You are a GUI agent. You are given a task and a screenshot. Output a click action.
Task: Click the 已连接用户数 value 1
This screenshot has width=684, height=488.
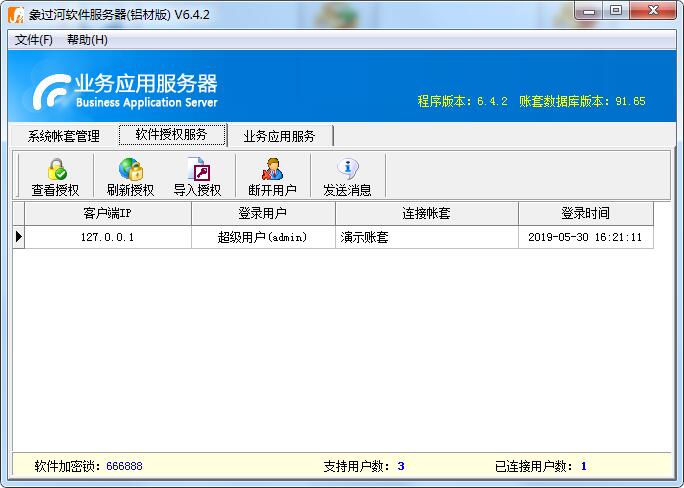pos(584,466)
